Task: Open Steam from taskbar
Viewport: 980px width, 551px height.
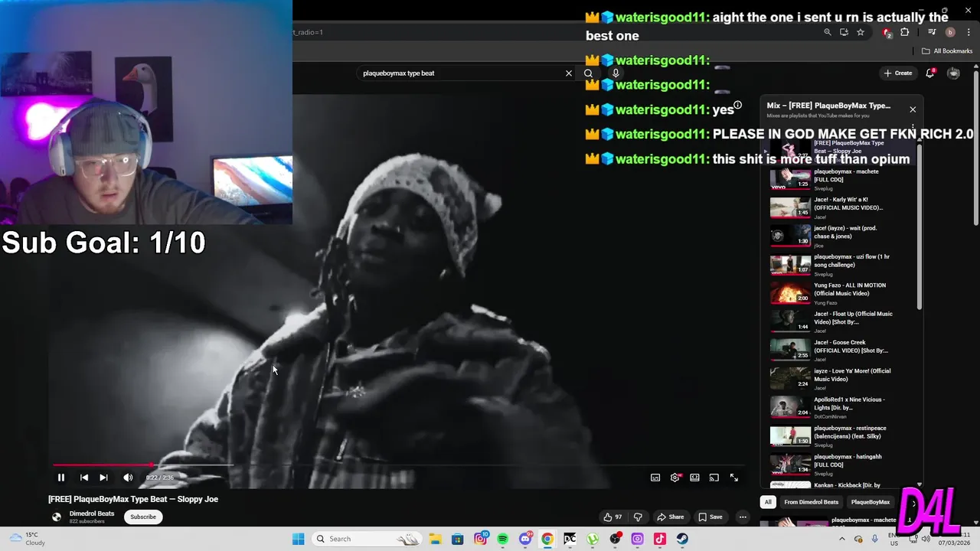Action: click(682, 539)
